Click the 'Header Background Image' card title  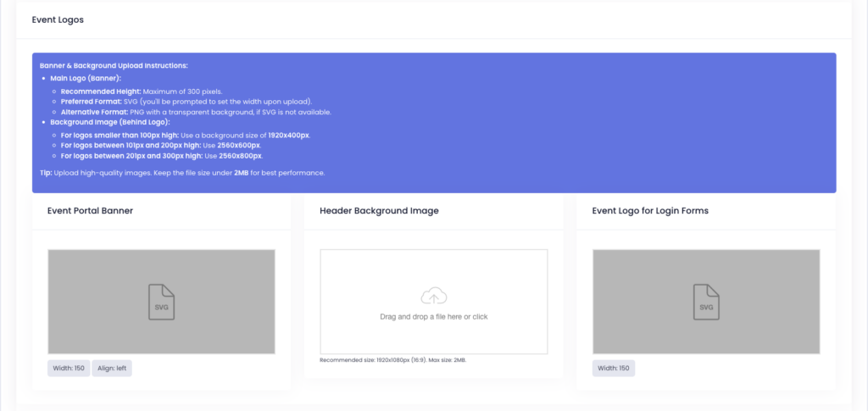[379, 210]
